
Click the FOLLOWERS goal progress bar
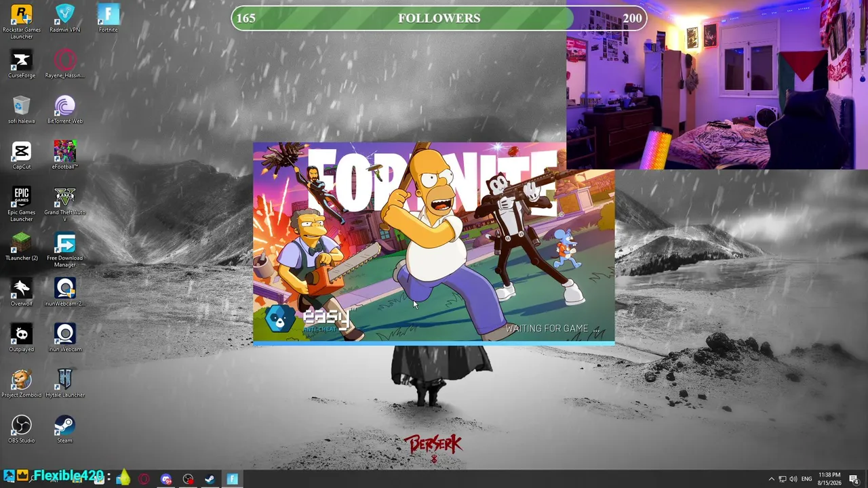(439, 18)
